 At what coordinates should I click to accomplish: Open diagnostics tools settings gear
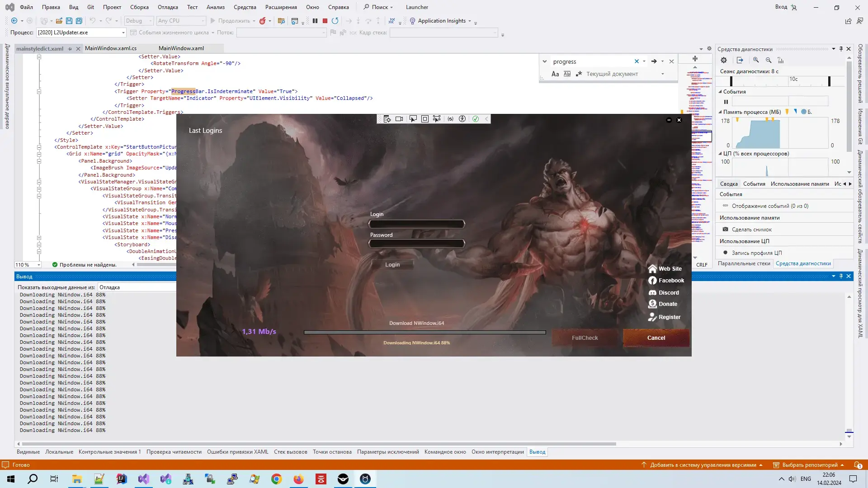coord(724,60)
